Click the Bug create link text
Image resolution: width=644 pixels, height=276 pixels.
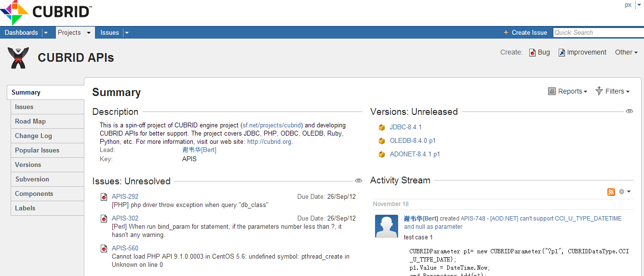point(544,53)
